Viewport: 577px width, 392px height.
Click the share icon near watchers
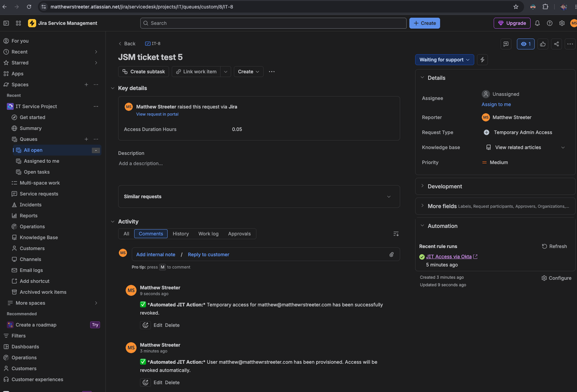click(556, 44)
